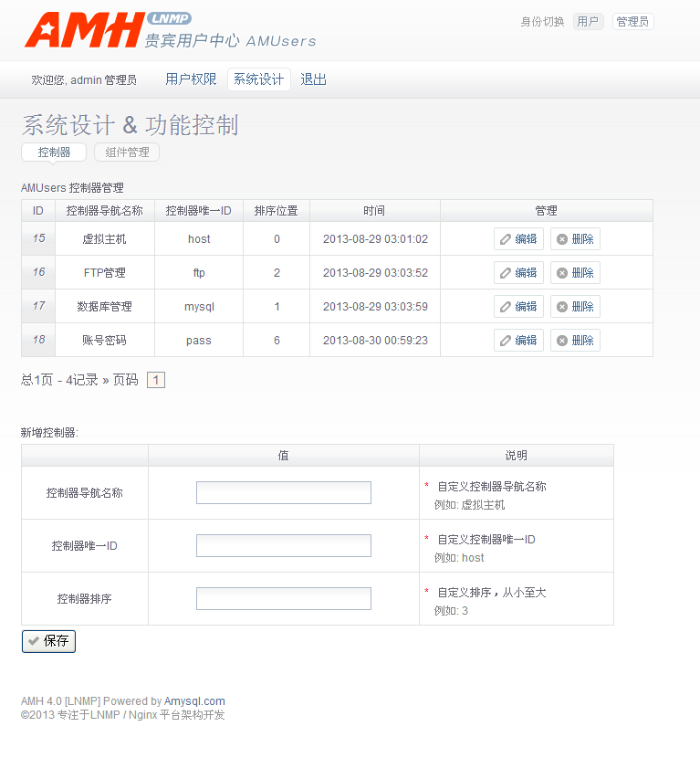This screenshot has width=700, height=758.
Task: Edit the FTP管理 controller
Action: pos(518,273)
